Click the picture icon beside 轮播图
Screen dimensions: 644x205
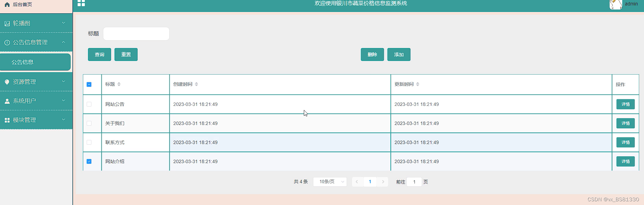pos(7,23)
